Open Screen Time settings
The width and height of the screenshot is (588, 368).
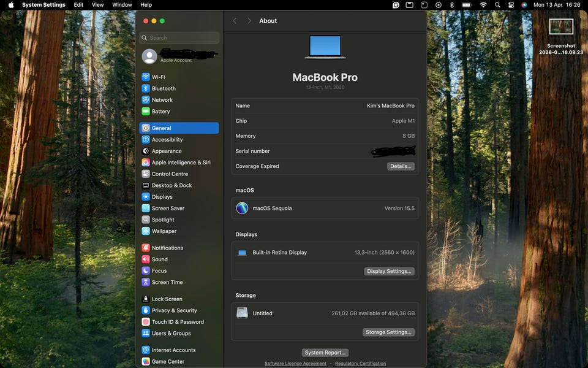pos(179,282)
